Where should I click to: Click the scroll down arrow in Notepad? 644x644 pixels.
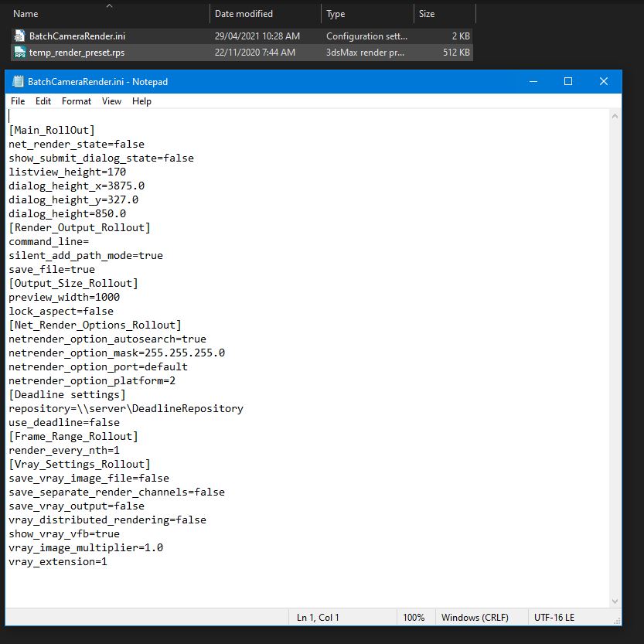[615, 601]
